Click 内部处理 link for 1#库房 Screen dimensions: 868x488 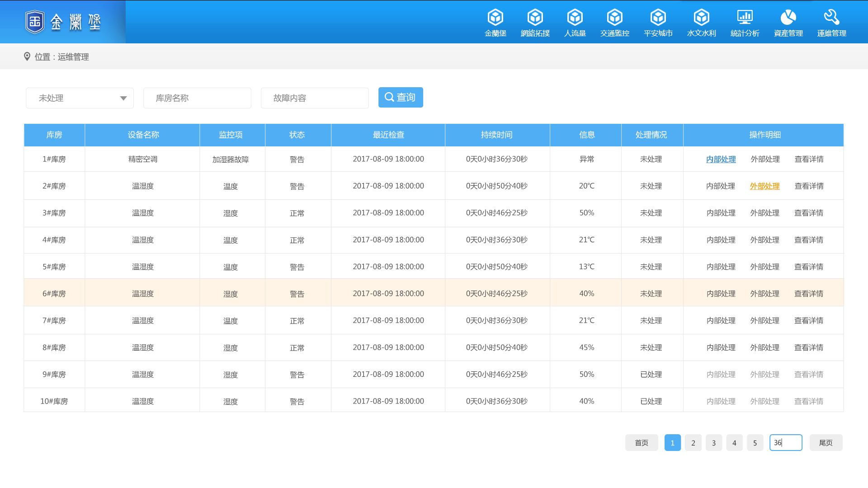(721, 159)
